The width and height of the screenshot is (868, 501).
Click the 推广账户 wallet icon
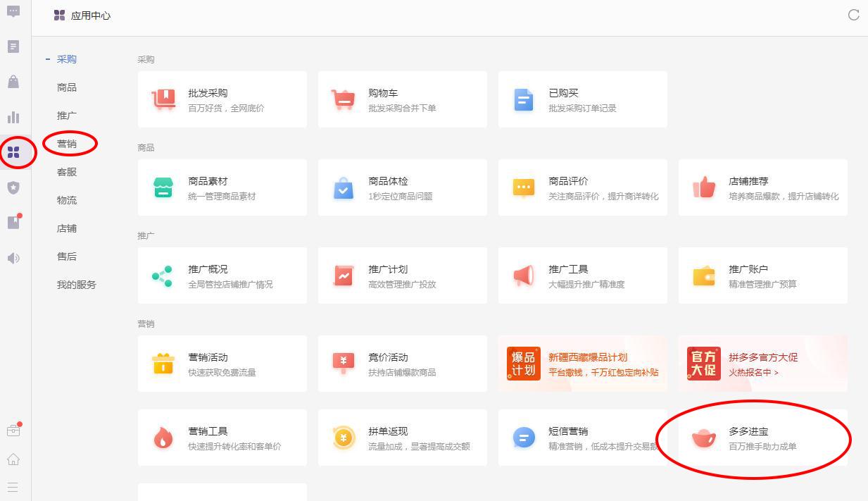[x=704, y=276]
